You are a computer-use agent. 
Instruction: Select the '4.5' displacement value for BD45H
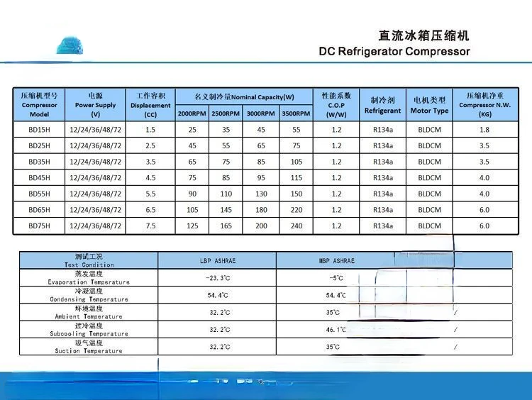pyautogui.click(x=150, y=178)
